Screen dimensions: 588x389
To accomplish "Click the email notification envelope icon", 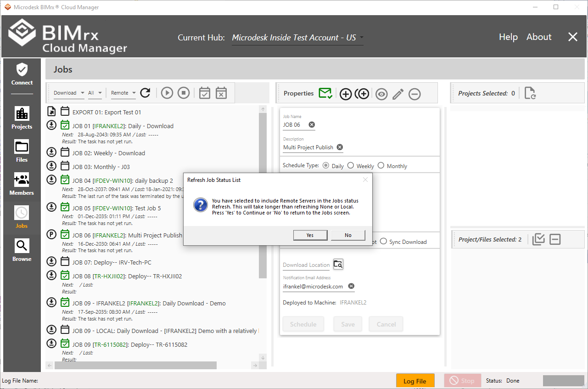I will (325, 93).
